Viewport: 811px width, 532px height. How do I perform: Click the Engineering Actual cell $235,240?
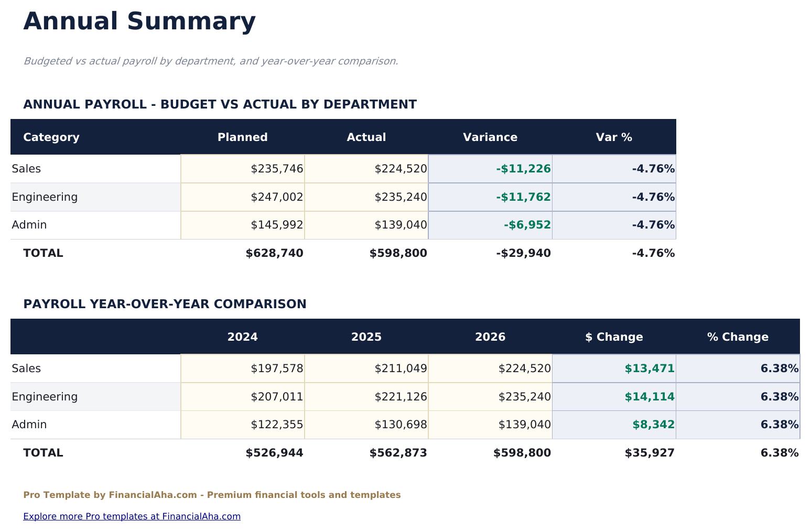[400, 197]
